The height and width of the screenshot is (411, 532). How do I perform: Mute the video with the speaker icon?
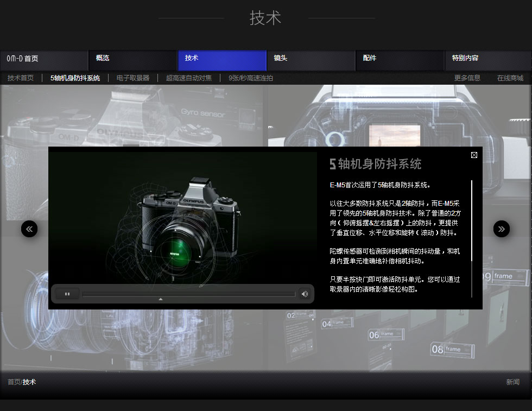(x=305, y=294)
